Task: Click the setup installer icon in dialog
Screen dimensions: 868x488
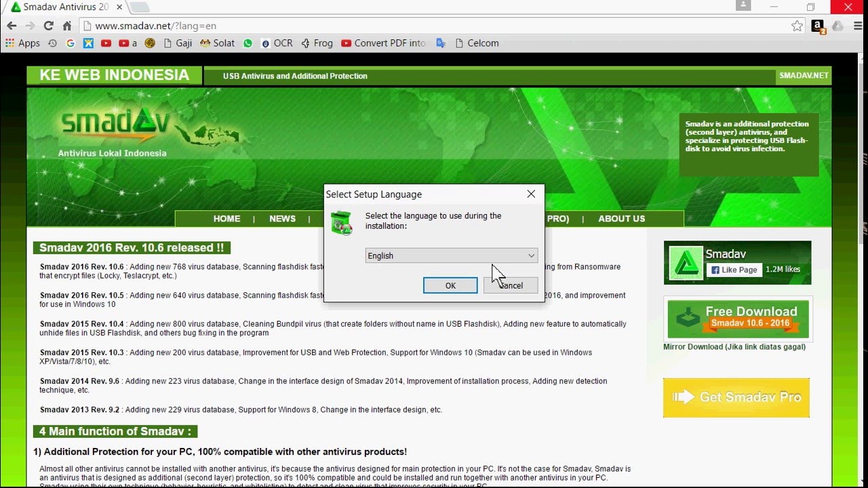Action: (341, 223)
